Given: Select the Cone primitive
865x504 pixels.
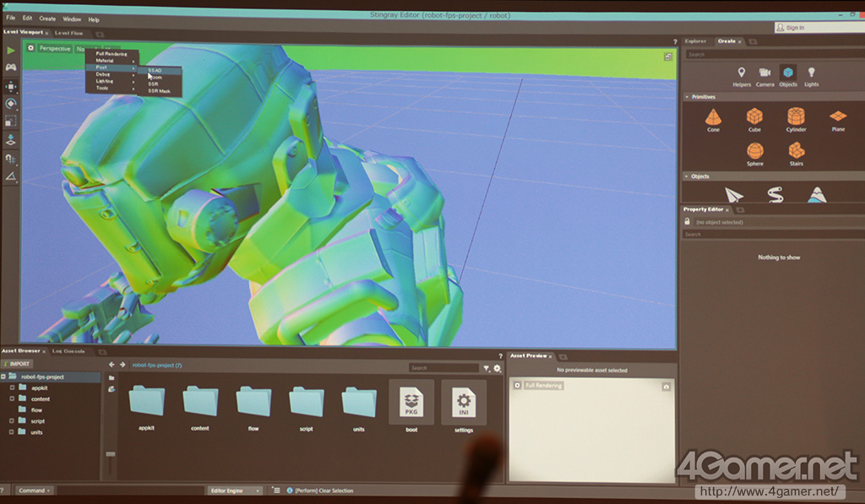Looking at the screenshot, I should [714, 117].
